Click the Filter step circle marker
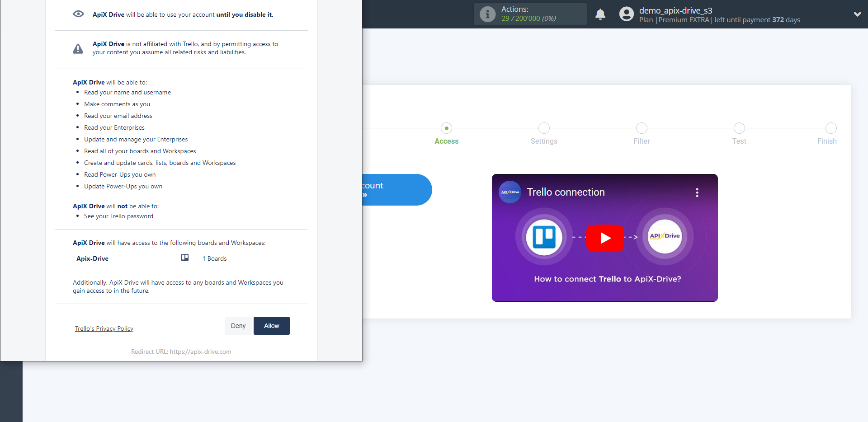This screenshot has height=422, width=868. 642,128
